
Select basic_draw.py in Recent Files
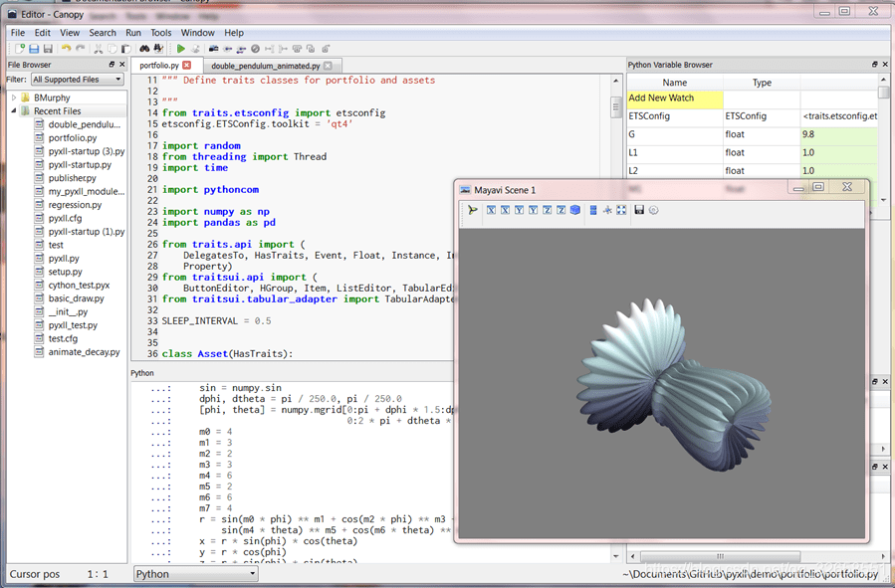(x=76, y=297)
